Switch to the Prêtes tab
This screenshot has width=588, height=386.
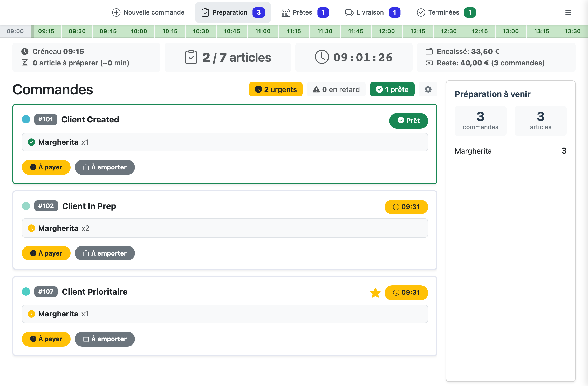point(305,12)
